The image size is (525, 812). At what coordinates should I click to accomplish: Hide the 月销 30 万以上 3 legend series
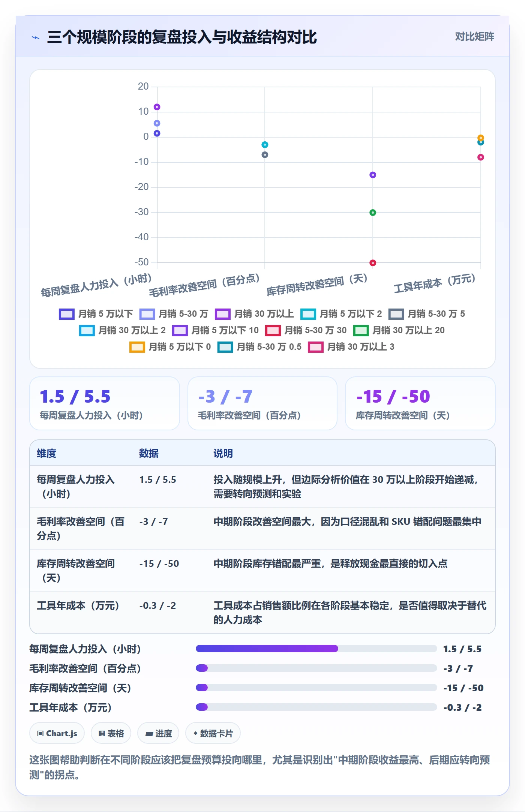[351, 347]
